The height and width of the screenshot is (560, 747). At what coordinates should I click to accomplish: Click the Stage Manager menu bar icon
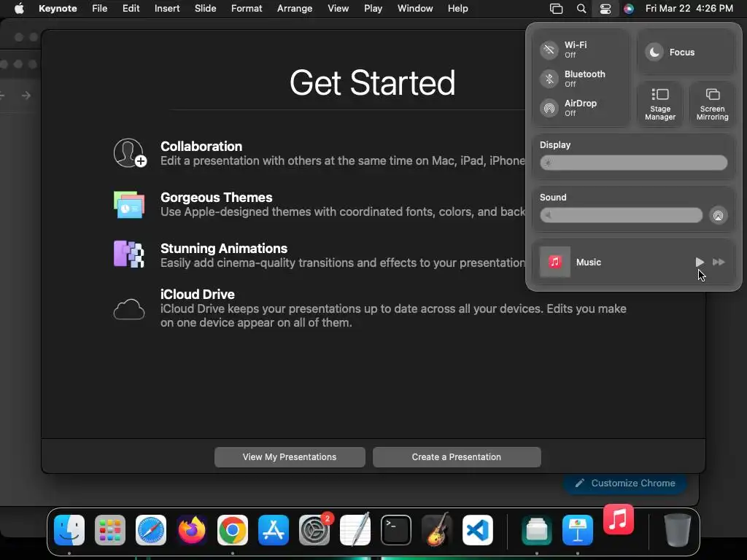click(556, 9)
